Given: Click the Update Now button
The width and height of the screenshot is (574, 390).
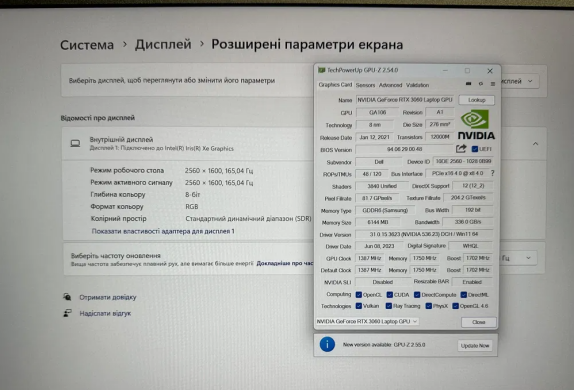Looking at the screenshot, I should (x=475, y=345).
